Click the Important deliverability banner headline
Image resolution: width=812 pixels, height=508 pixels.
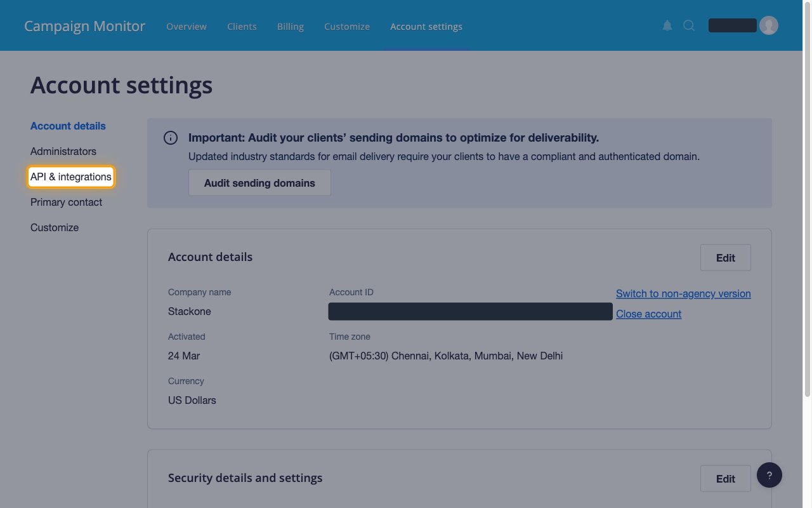click(393, 138)
